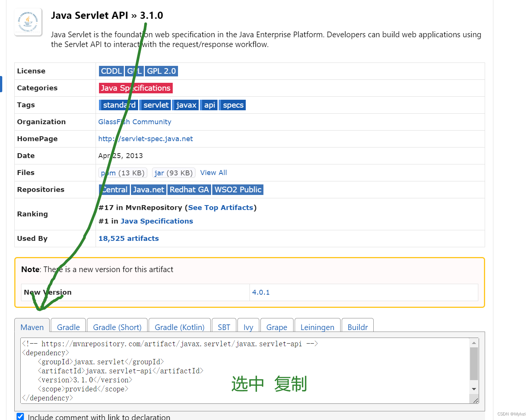Click the textarea resize handle

476,401
